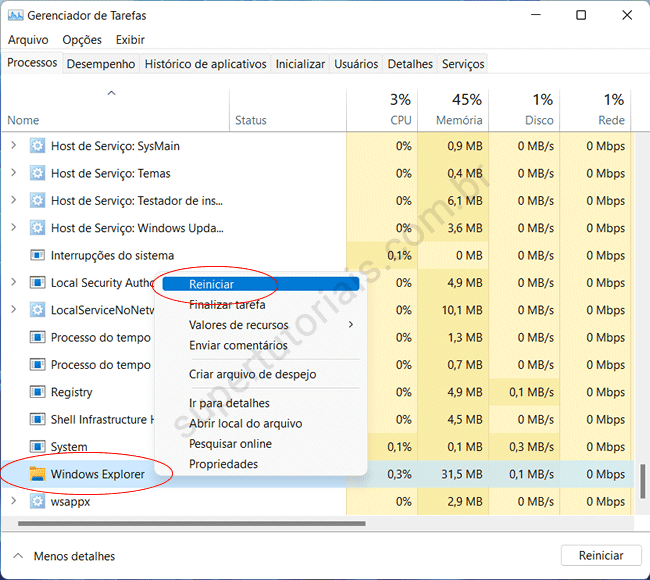Choose Reiniciar in the context menu
Image resolution: width=650 pixels, height=580 pixels.
(211, 284)
